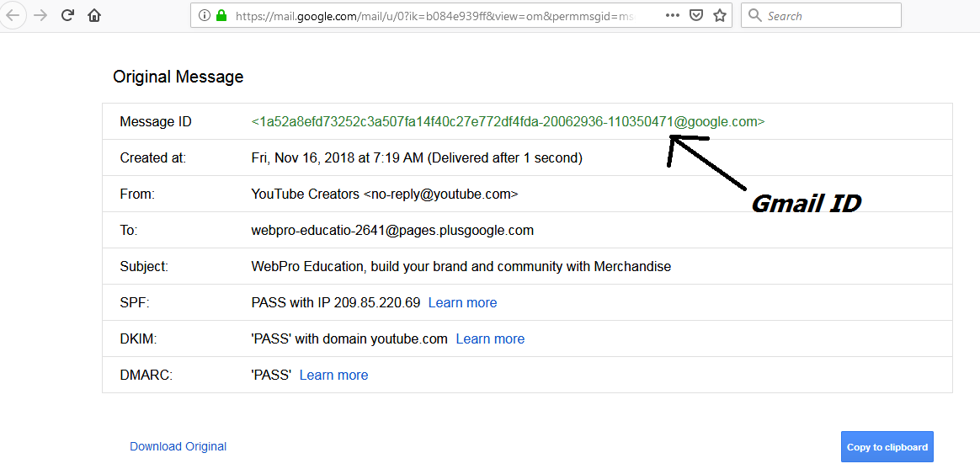Screen dimensions: 980x469
Task: Click the DKIM result with domain youtube.com
Action: [x=349, y=339]
